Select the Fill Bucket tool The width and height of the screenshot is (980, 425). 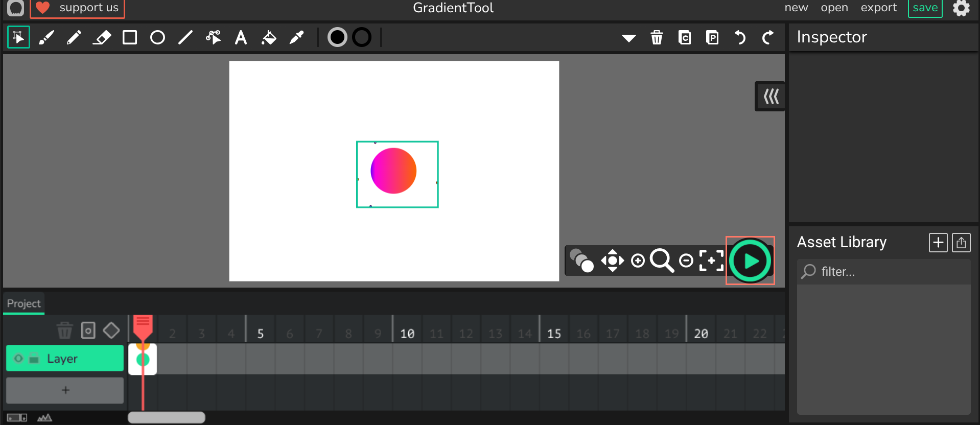pyautogui.click(x=269, y=37)
